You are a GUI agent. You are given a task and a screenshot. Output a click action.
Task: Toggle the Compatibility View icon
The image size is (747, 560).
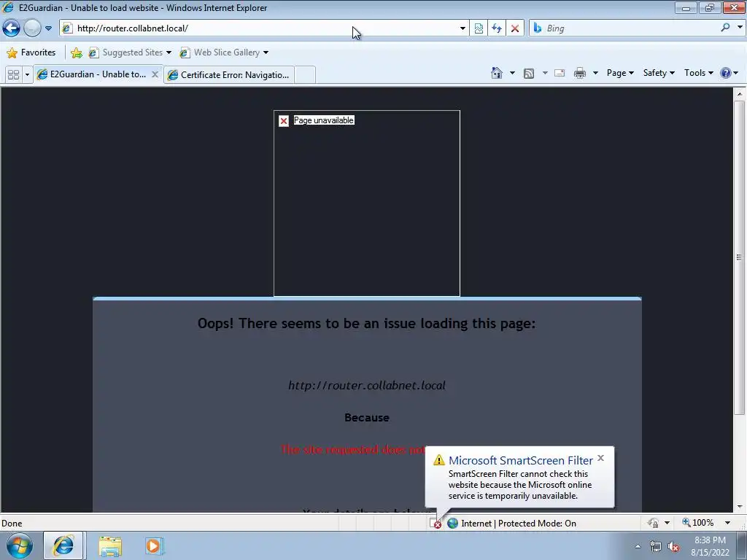coord(479,28)
